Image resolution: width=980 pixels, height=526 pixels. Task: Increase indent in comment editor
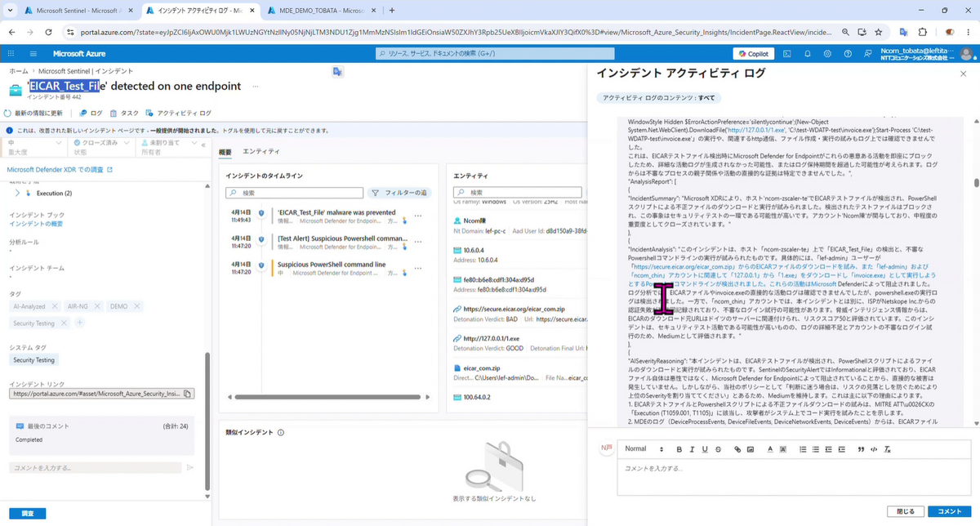pyautogui.click(x=842, y=449)
